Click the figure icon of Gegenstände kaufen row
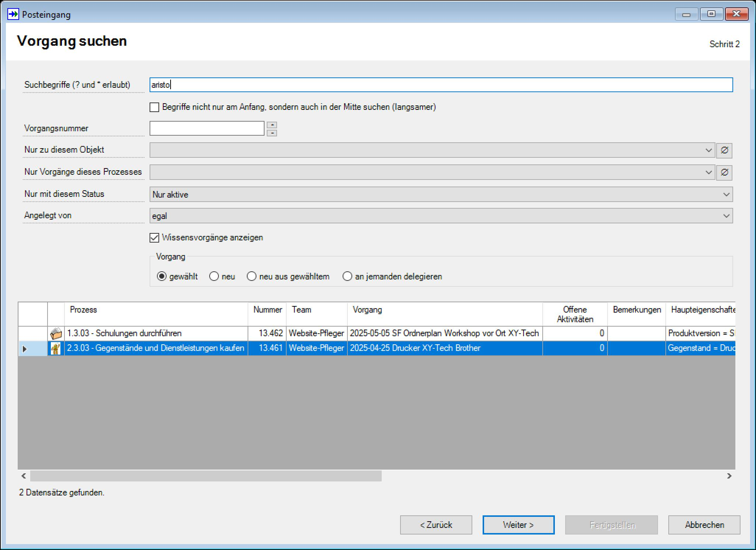 (x=56, y=348)
